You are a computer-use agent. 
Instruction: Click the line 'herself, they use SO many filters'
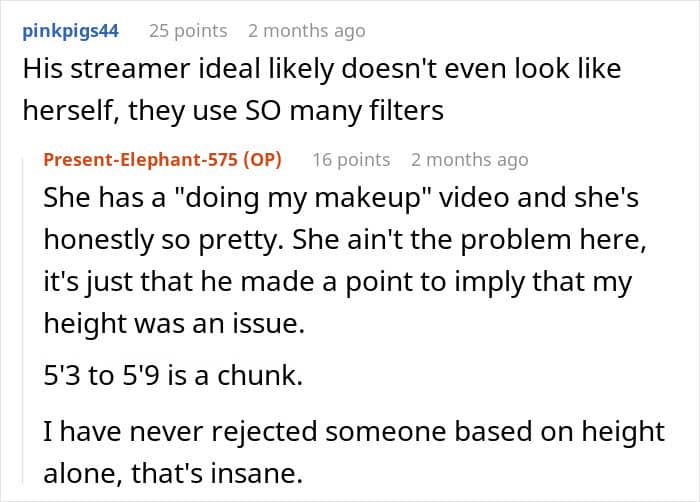[233, 111]
